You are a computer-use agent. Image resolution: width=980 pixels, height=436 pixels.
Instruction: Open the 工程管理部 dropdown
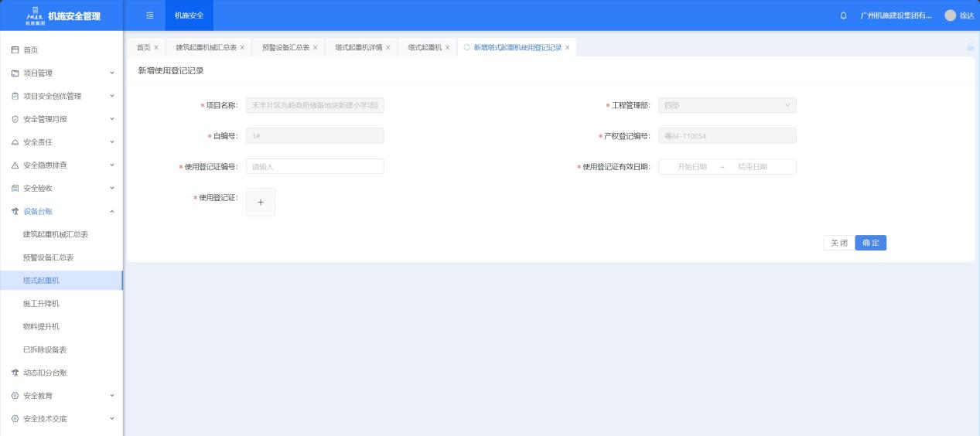(x=726, y=105)
